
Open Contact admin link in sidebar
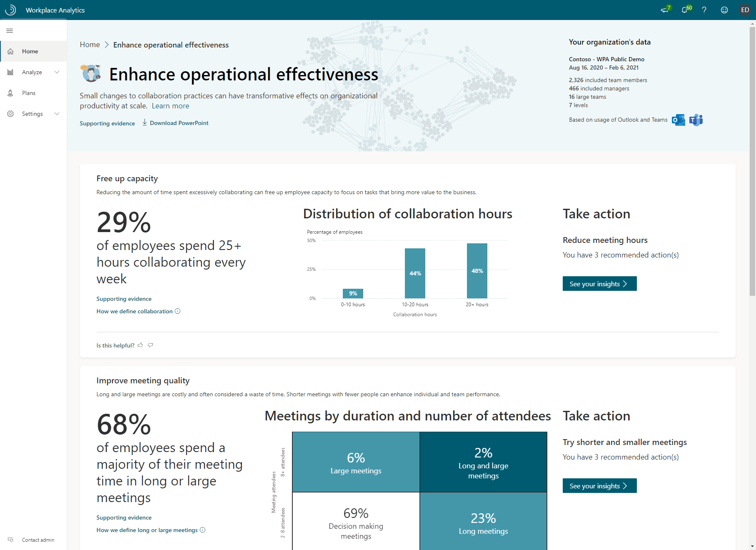(38, 540)
